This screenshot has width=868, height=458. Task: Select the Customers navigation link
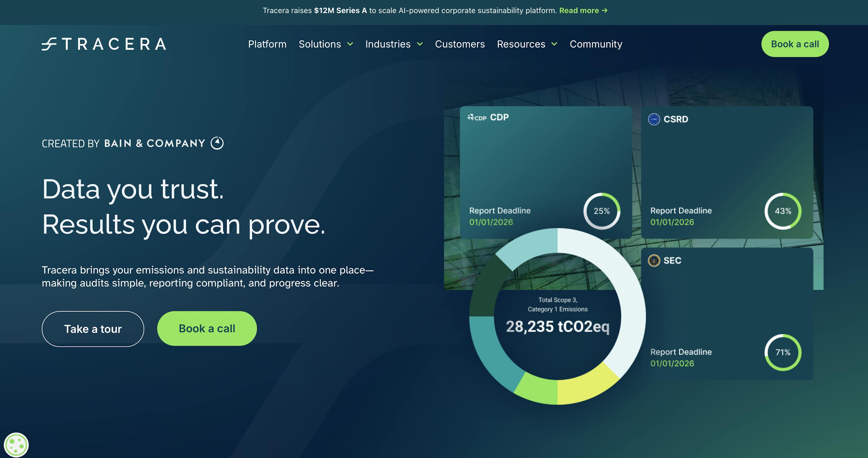tap(460, 44)
